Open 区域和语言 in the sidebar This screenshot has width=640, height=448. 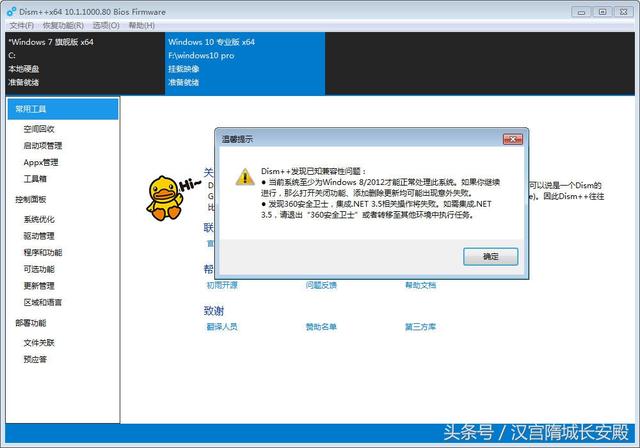click(x=43, y=302)
